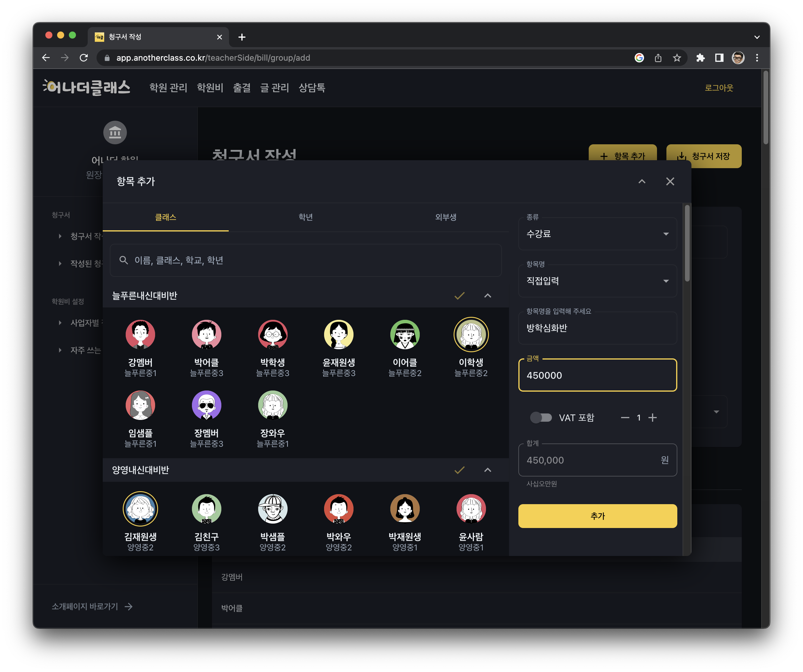Click the student search input field
The width and height of the screenshot is (803, 672).
click(x=306, y=260)
